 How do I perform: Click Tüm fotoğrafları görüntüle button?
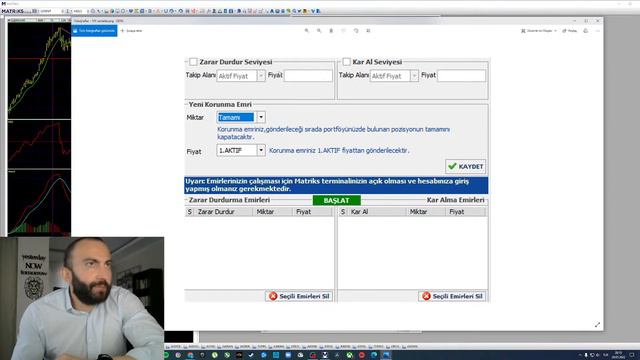pyautogui.click(x=94, y=31)
